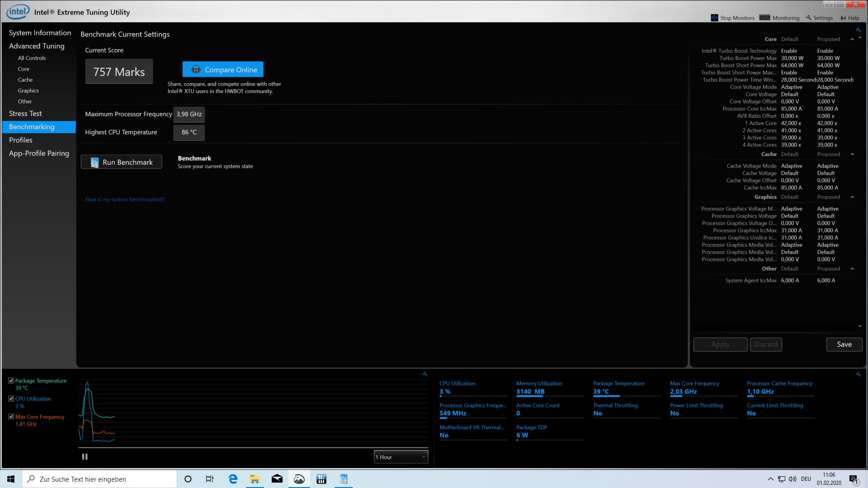Open Microsoft Edge from the taskbar
This screenshot has height=488, width=868.
(233, 479)
